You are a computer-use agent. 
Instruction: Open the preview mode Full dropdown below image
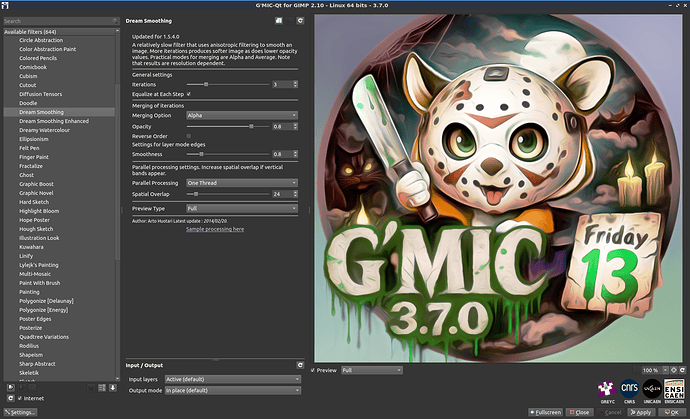point(372,370)
